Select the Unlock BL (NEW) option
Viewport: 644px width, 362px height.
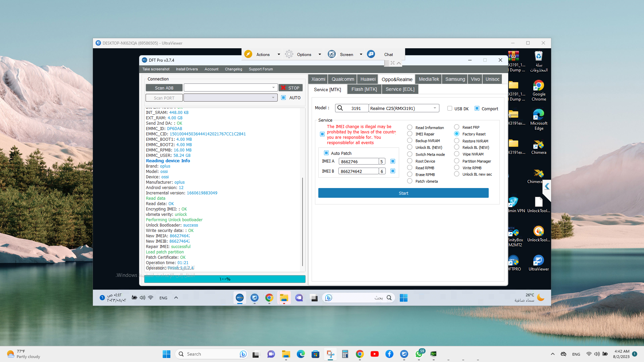pos(410,147)
